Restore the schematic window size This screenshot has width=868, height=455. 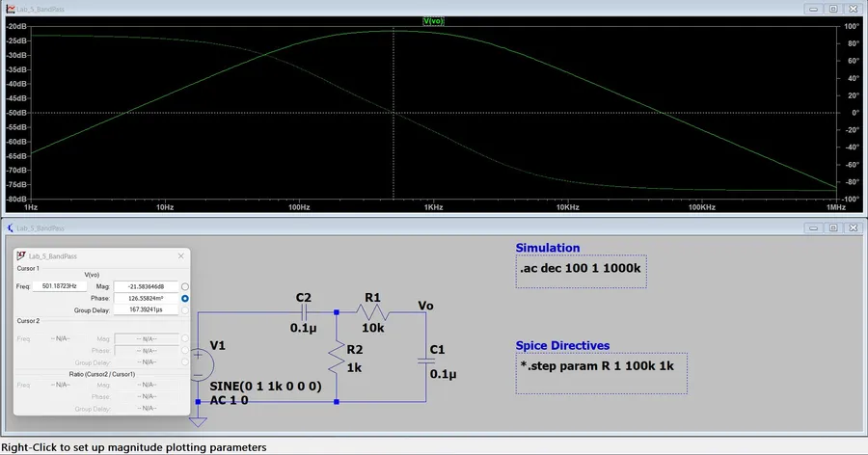point(833,228)
